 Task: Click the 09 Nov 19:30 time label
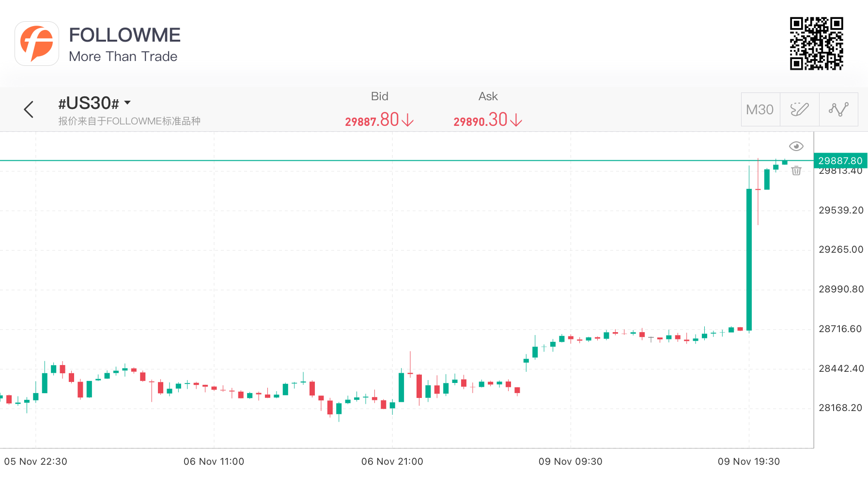pos(749,461)
